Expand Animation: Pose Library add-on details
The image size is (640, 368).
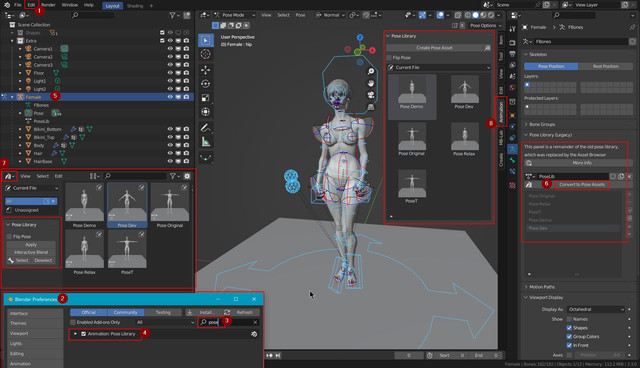(x=75, y=334)
